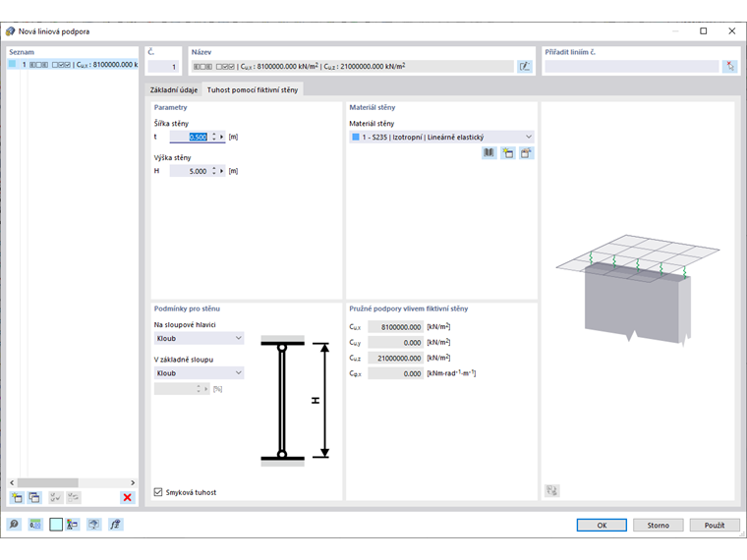Click the fictitious wall 3D preview image

click(x=638, y=289)
